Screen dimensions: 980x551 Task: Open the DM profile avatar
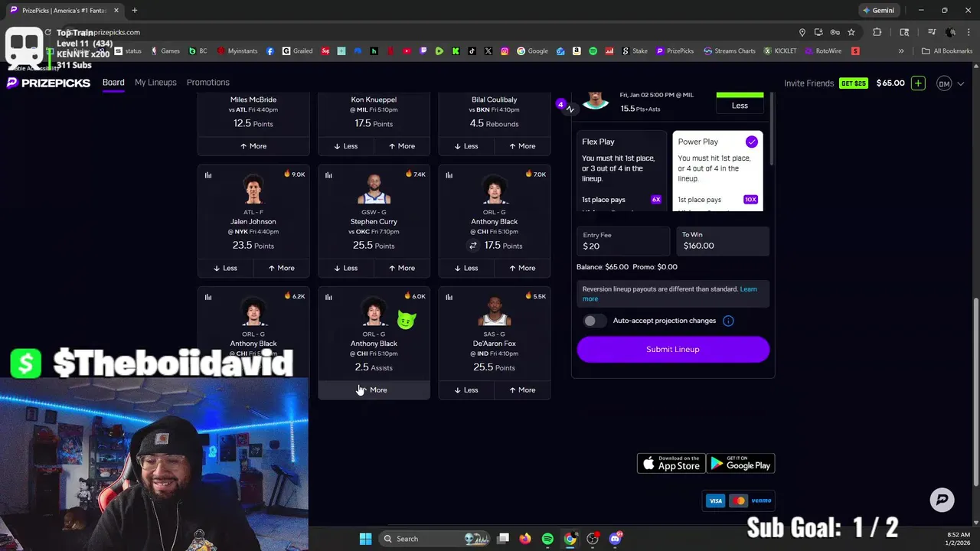(x=944, y=83)
